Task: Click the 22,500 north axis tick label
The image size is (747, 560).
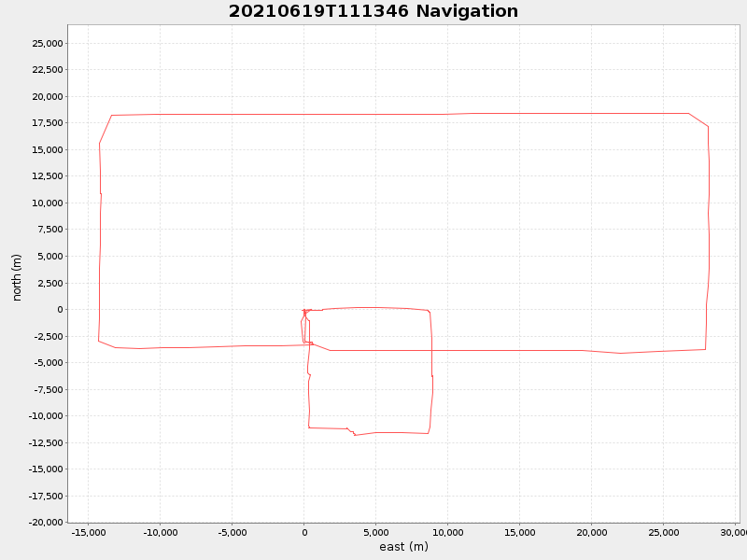Action: click(x=48, y=69)
